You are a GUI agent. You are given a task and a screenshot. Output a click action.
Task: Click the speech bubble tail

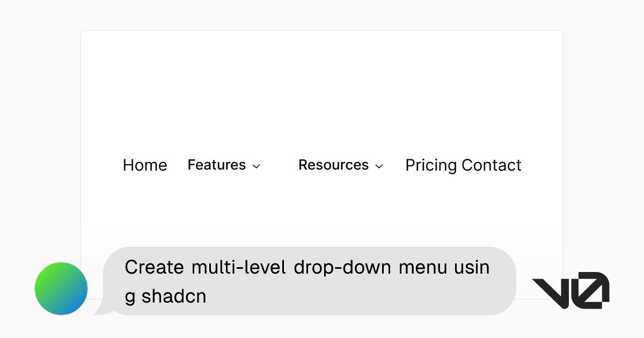103,308
